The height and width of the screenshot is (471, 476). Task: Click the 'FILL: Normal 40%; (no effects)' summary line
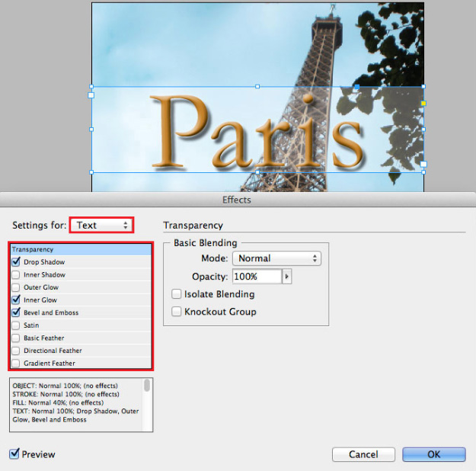[58, 402]
